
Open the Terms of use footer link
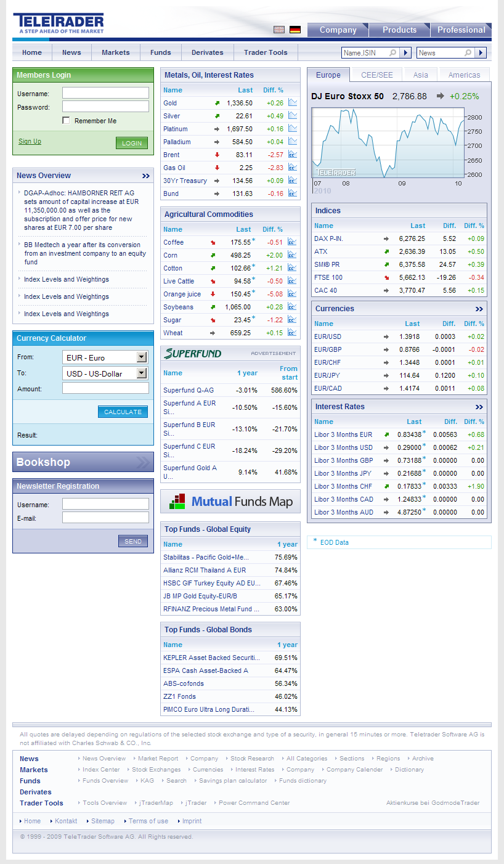click(x=148, y=821)
